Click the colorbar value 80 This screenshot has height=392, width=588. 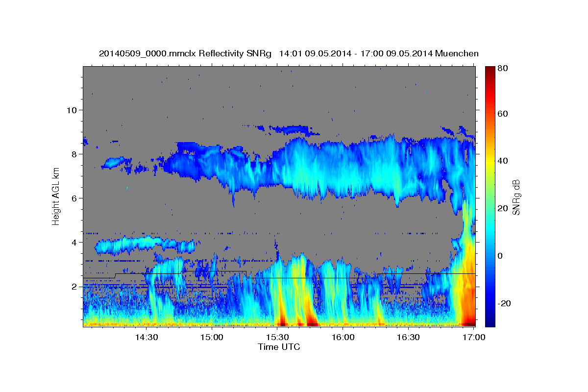point(504,69)
